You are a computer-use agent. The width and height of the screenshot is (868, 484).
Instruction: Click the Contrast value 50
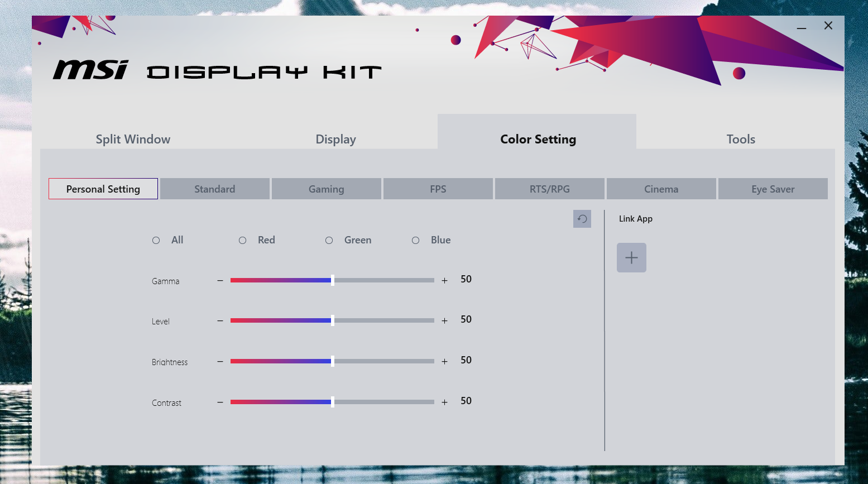(466, 401)
